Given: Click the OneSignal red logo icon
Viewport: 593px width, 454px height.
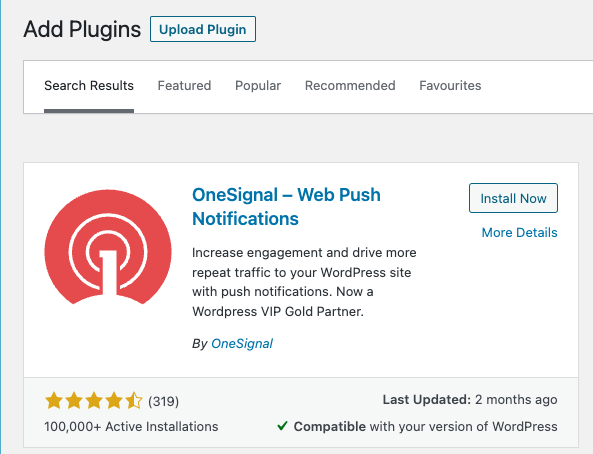Looking at the screenshot, I should click(x=108, y=247).
